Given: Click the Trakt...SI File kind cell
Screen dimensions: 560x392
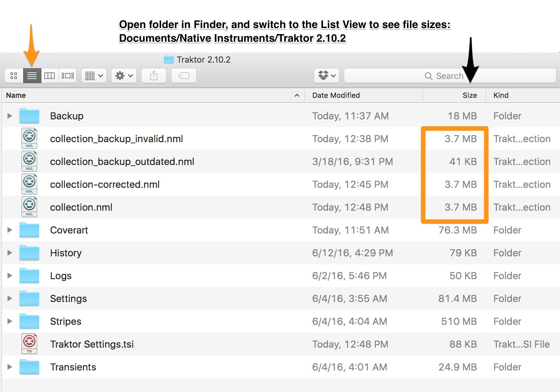Looking at the screenshot, I should click(522, 344).
